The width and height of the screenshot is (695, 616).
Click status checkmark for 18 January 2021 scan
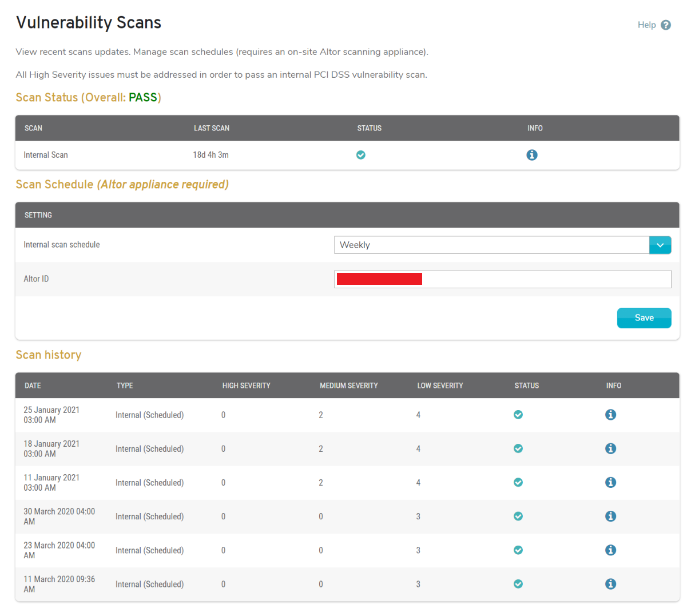coord(518,448)
